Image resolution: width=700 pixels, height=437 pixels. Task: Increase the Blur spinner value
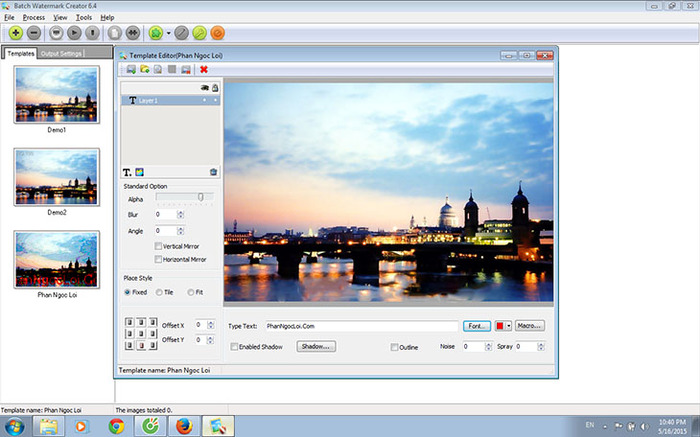(x=180, y=212)
